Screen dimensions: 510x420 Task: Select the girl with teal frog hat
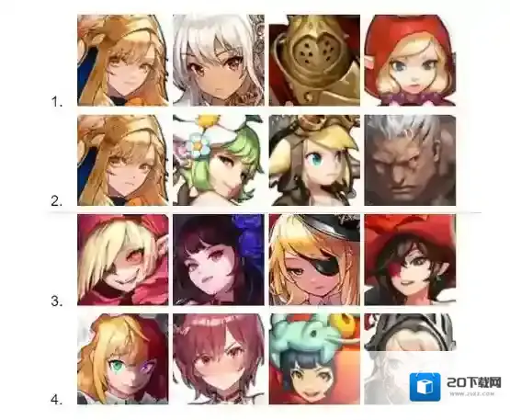[314, 358]
